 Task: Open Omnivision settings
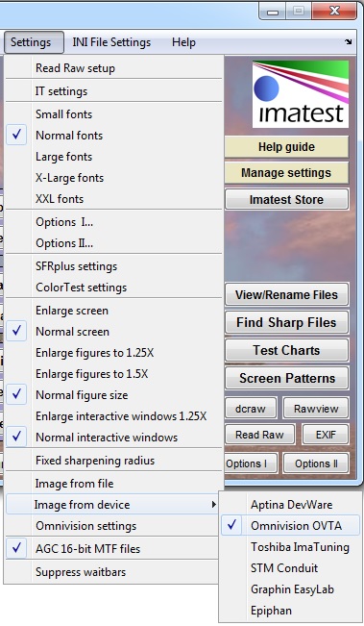point(111,526)
